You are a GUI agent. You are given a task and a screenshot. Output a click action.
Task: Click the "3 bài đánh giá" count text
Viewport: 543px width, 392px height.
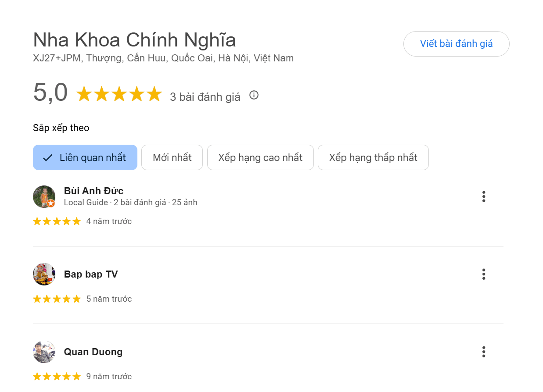click(x=205, y=97)
